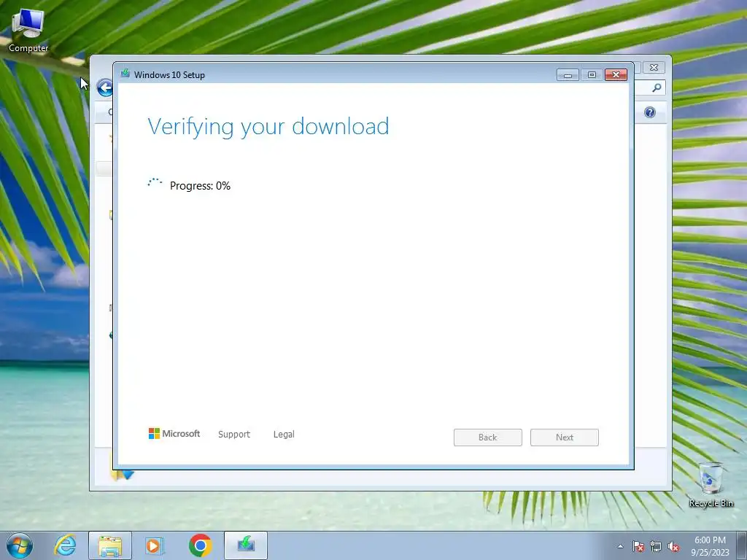Open Windows Explorer from the taskbar
Image resolution: width=747 pixels, height=560 pixels.
(x=110, y=545)
